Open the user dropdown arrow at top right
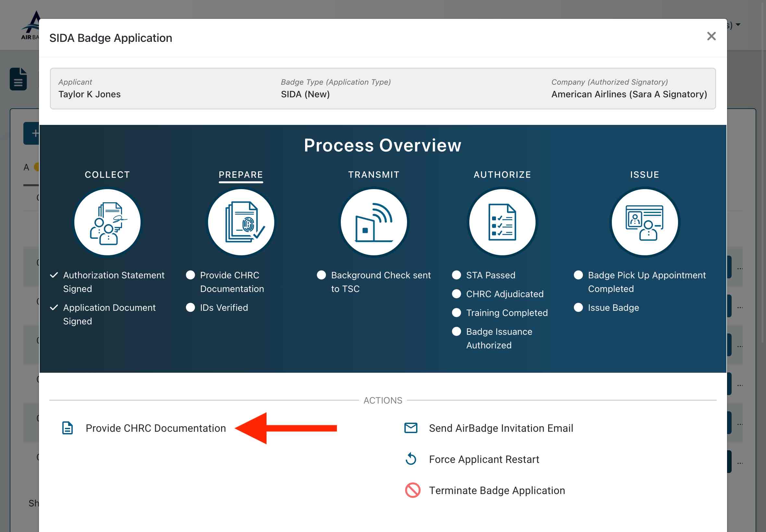The image size is (766, 532). point(738,25)
